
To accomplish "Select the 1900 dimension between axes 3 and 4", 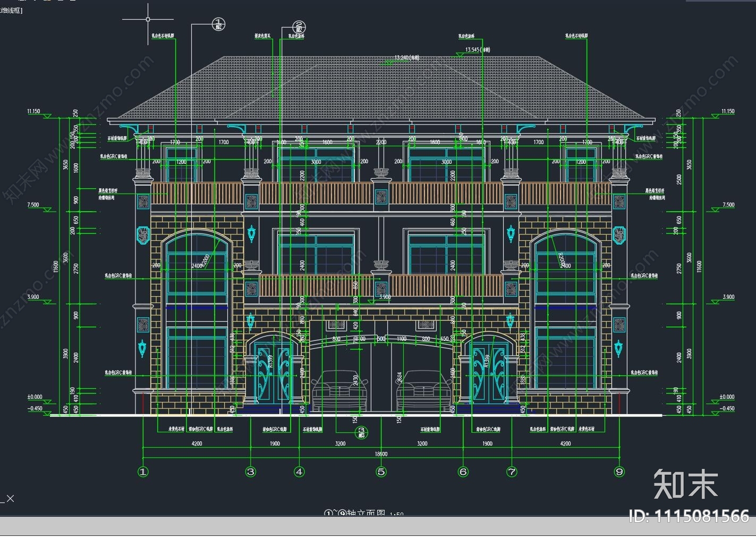I will click(x=275, y=443).
